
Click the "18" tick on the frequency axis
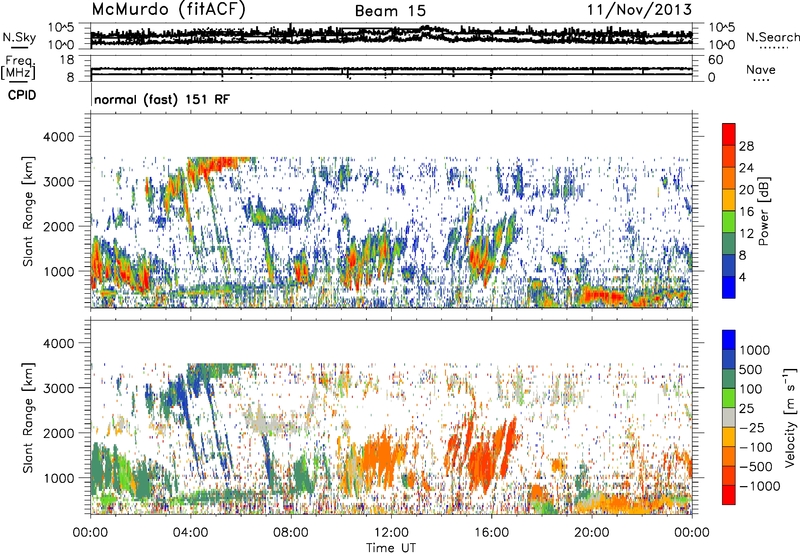(x=67, y=60)
